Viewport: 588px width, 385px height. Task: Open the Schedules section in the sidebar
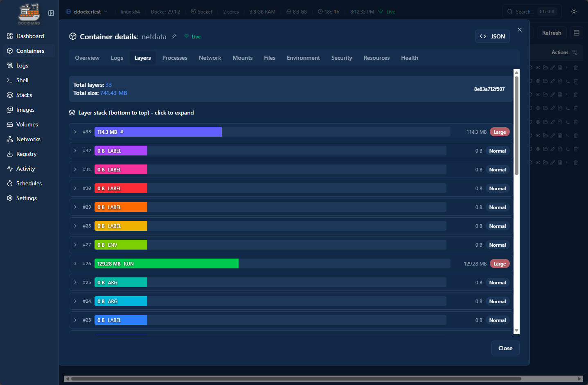pos(28,183)
